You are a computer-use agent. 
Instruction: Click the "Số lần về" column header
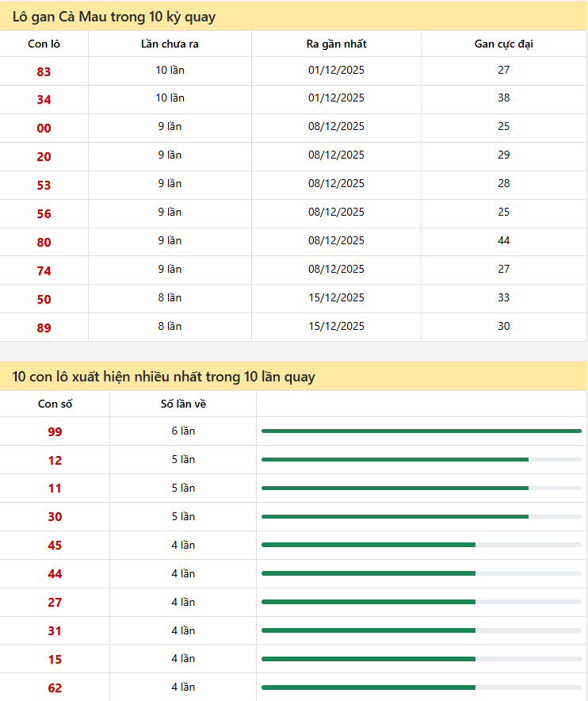(x=183, y=404)
